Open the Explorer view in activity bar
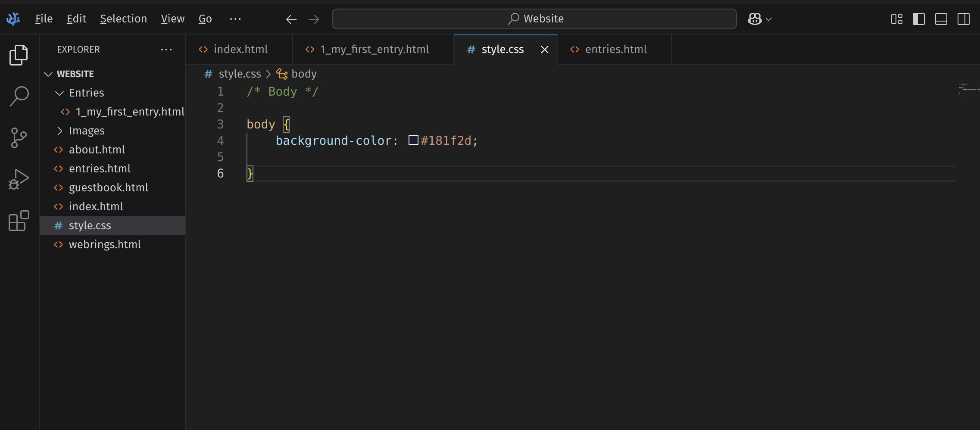This screenshot has width=980, height=430. coord(19,55)
